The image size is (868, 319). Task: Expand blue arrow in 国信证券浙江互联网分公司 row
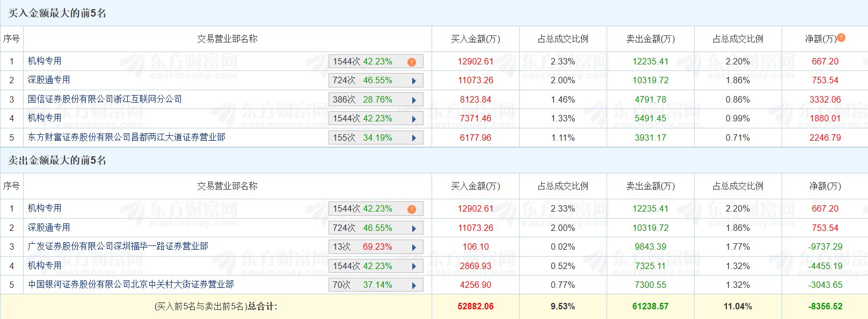click(414, 100)
